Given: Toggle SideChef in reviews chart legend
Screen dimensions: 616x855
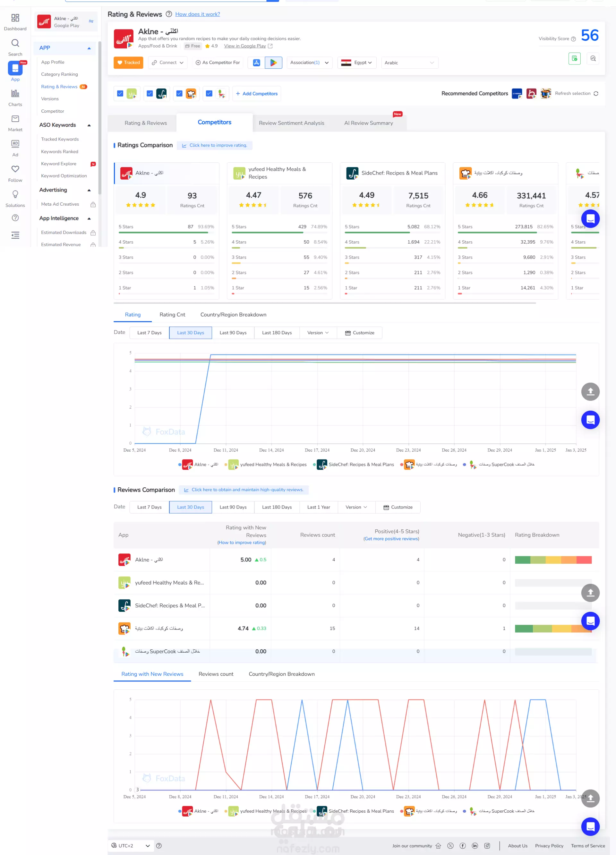Looking at the screenshot, I should (x=353, y=811).
